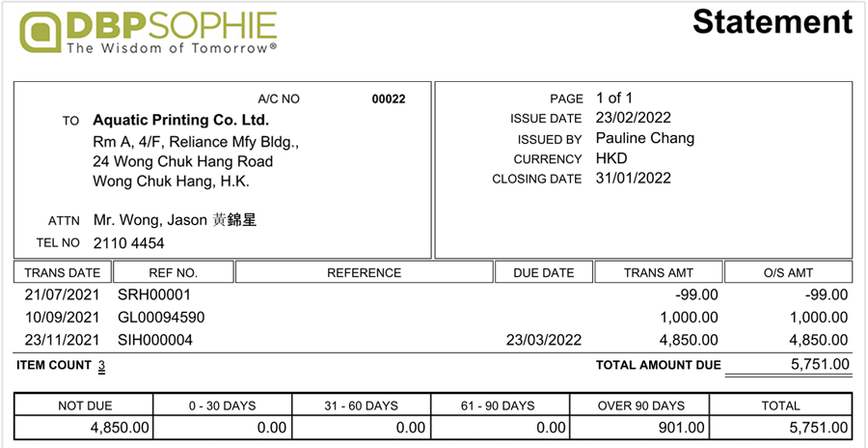868x448 pixels.
Task: Select the REF NO. column header
Action: click(x=174, y=272)
